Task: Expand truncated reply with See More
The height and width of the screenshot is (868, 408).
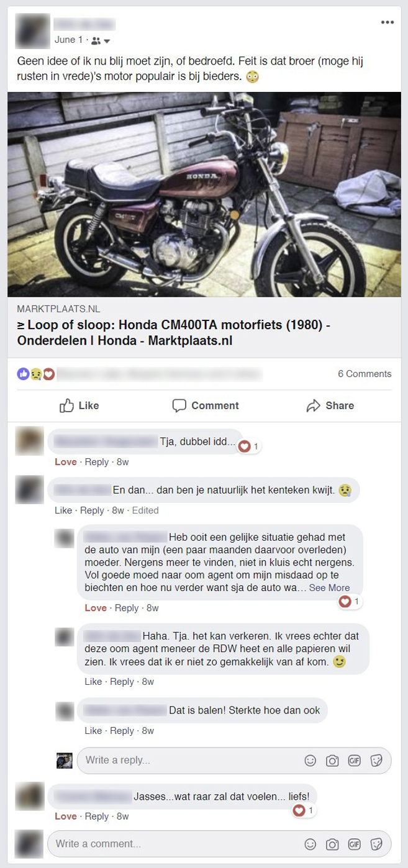Action: click(329, 588)
